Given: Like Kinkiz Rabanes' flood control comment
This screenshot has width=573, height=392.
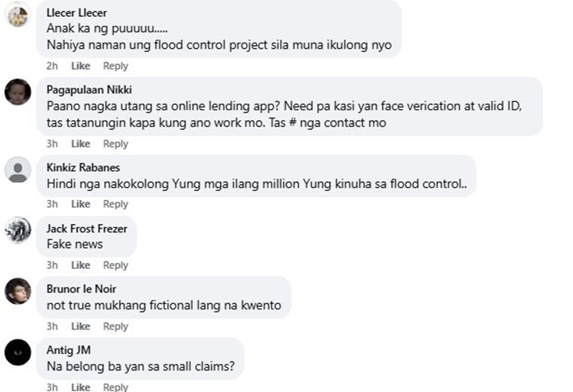Looking at the screenshot, I should tap(80, 204).
